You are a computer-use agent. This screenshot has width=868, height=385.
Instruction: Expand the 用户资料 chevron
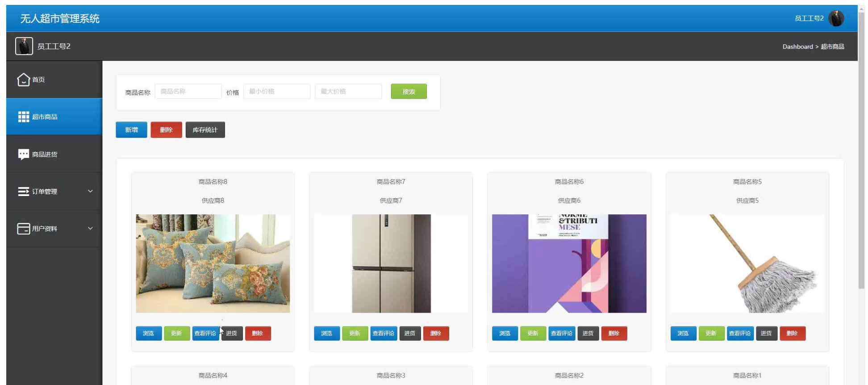pos(90,228)
